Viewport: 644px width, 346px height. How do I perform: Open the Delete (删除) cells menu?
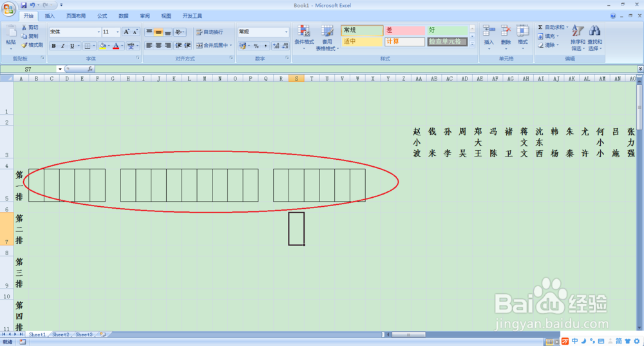pyautogui.click(x=506, y=37)
